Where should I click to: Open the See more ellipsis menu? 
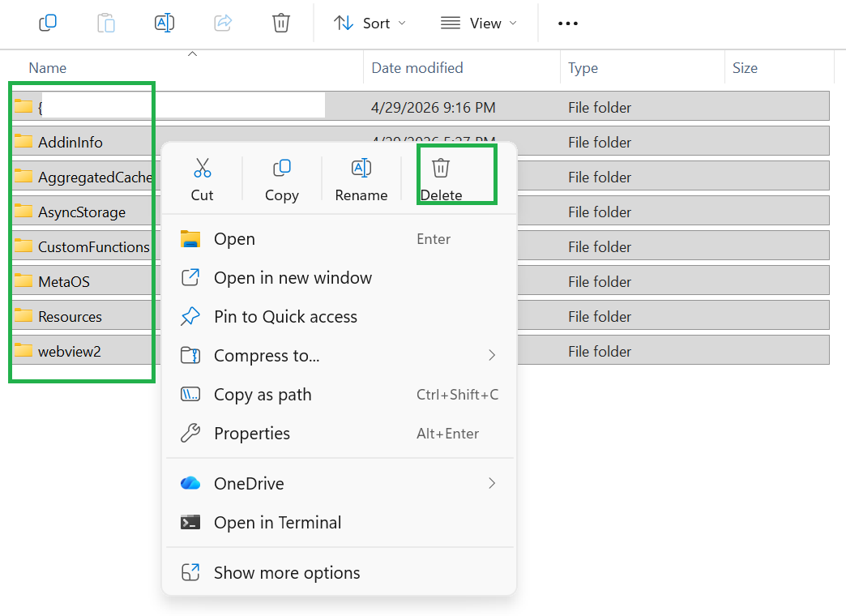point(567,24)
